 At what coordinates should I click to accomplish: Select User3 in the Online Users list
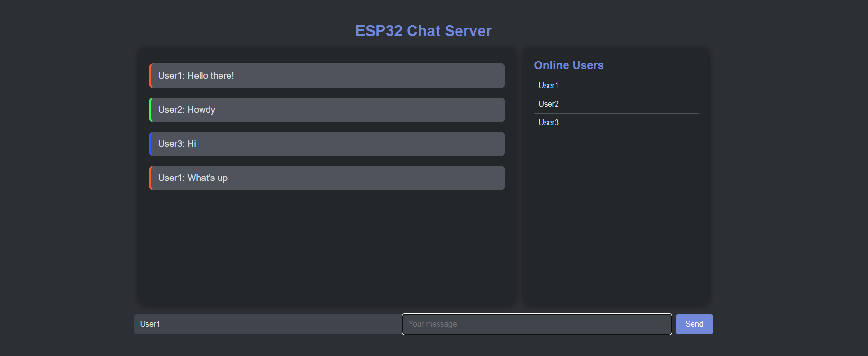[x=616, y=122]
